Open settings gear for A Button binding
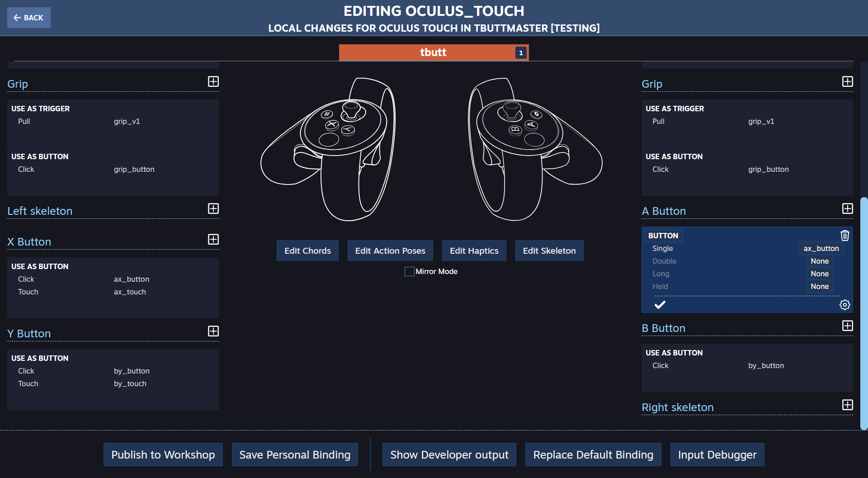The width and height of the screenshot is (868, 478). coord(844,305)
